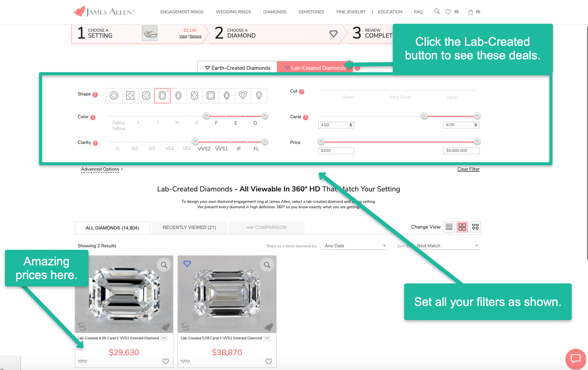Open the Any Date shipping dropdown
Viewport: 588px width, 370px height.
(x=354, y=246)
